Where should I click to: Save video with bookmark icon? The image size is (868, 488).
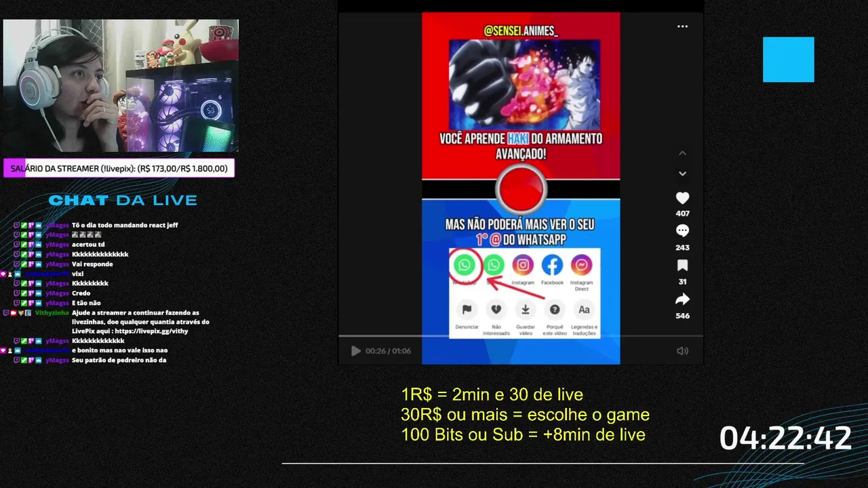(682, 265)
